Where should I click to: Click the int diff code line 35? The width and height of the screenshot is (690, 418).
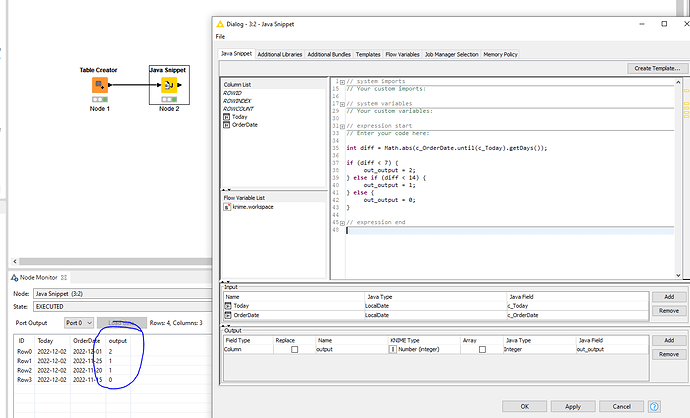(447, 148)
